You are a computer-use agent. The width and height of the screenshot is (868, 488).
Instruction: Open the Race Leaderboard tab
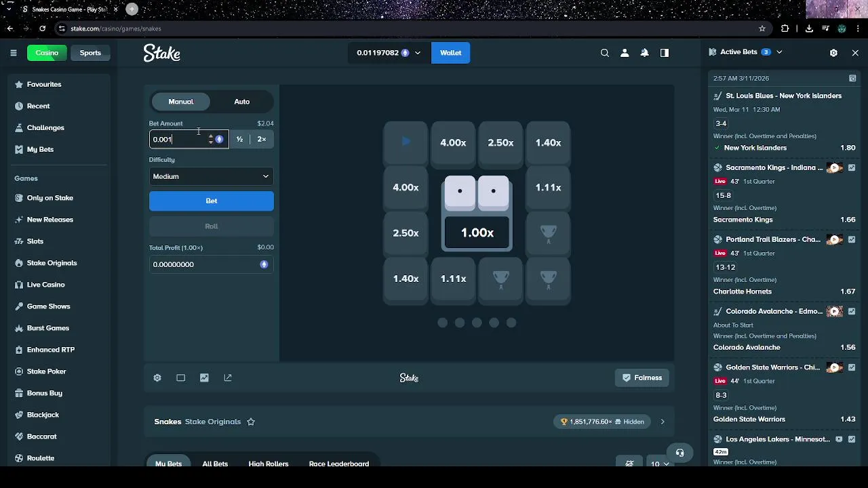(x=339, y=464)
